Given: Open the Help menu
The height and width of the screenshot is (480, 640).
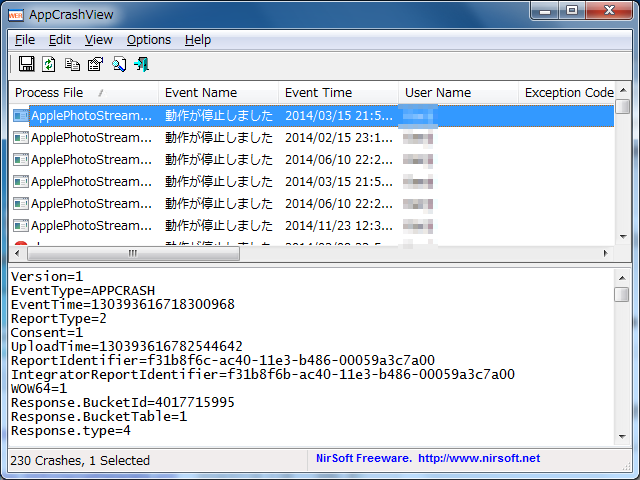Looking at the screenshot, I should coord(198,40).
